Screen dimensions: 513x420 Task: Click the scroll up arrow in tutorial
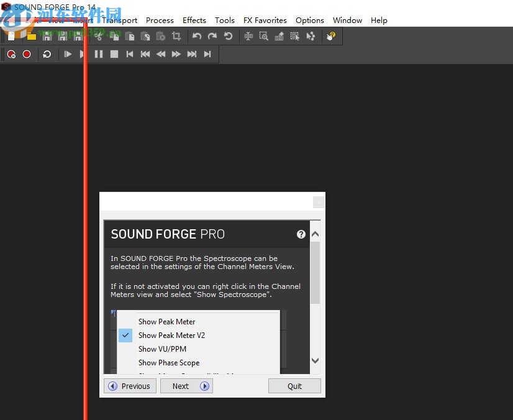click(315, 234)
